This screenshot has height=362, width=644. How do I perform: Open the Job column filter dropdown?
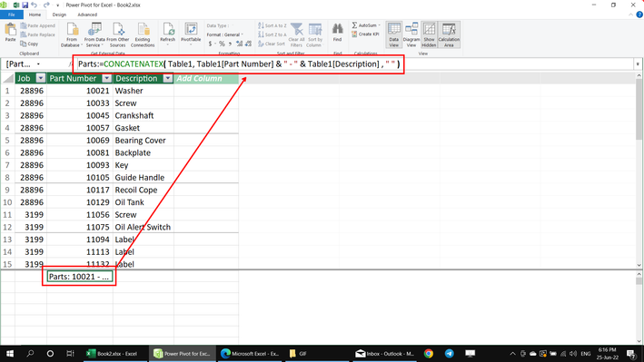point(41,78)
